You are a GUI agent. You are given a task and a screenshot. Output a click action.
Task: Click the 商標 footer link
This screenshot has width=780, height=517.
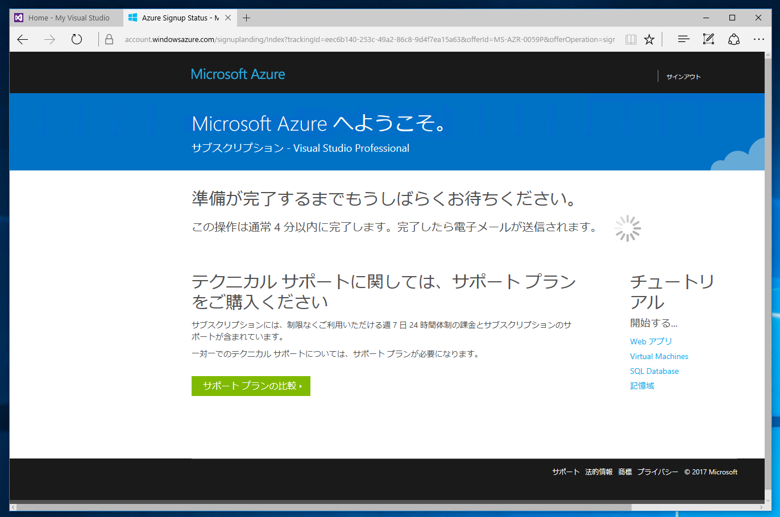click(x=625, y=472)
